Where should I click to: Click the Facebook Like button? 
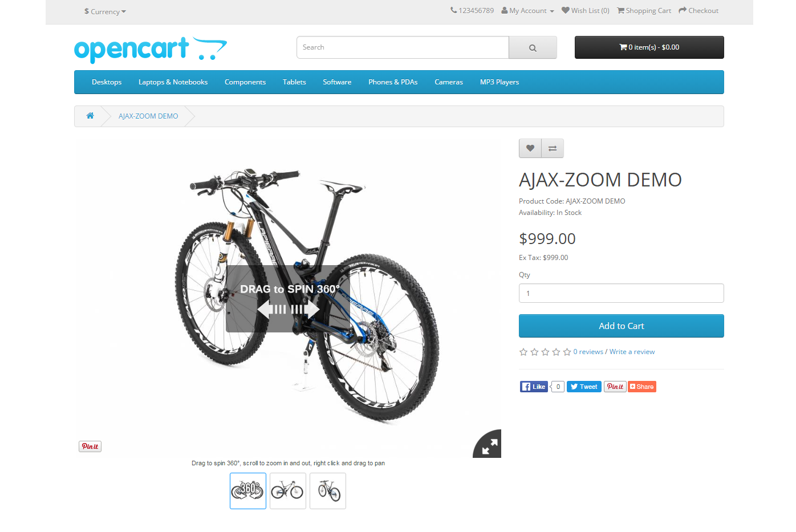[x=534, y=387]
